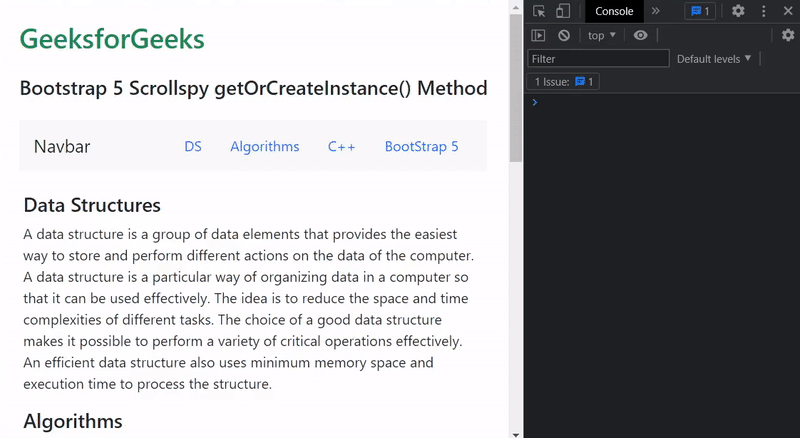This screenshot has height=438, width=800.
Task: Show more DevTools tabs chevron
Action: point(656,11)
